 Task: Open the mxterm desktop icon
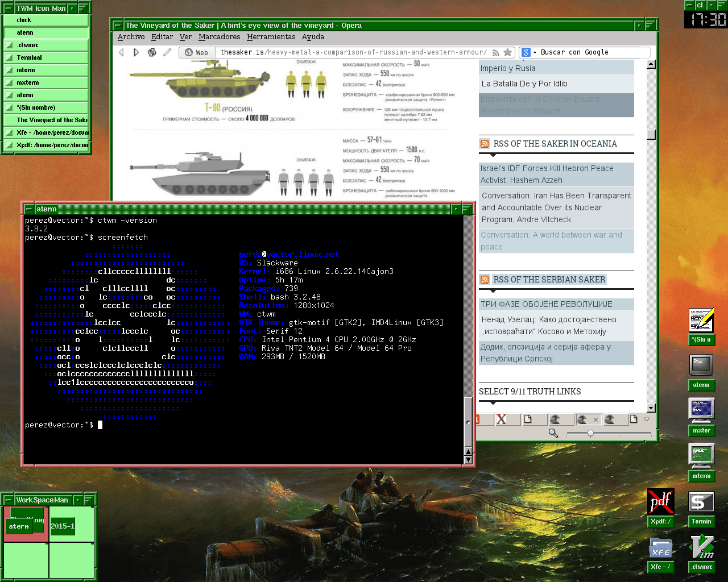(x=701, y=418)
